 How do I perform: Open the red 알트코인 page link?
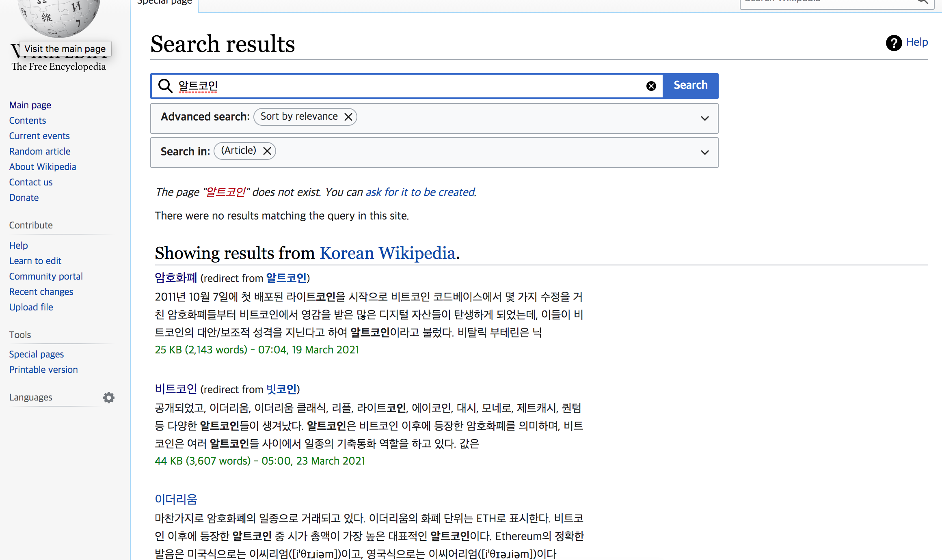pos(226,192)
